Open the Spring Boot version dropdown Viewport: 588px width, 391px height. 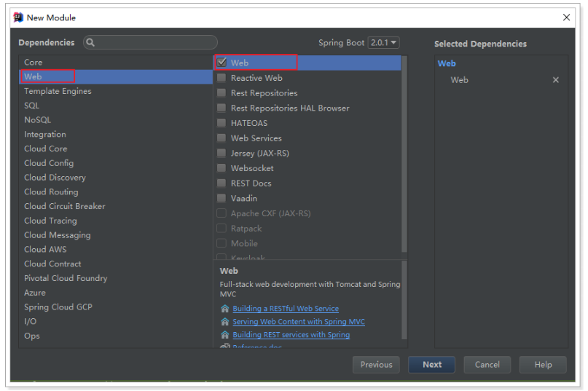click(384, 43)
